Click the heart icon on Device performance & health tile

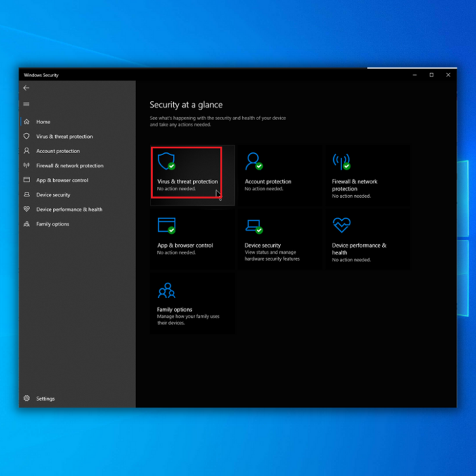342,225
